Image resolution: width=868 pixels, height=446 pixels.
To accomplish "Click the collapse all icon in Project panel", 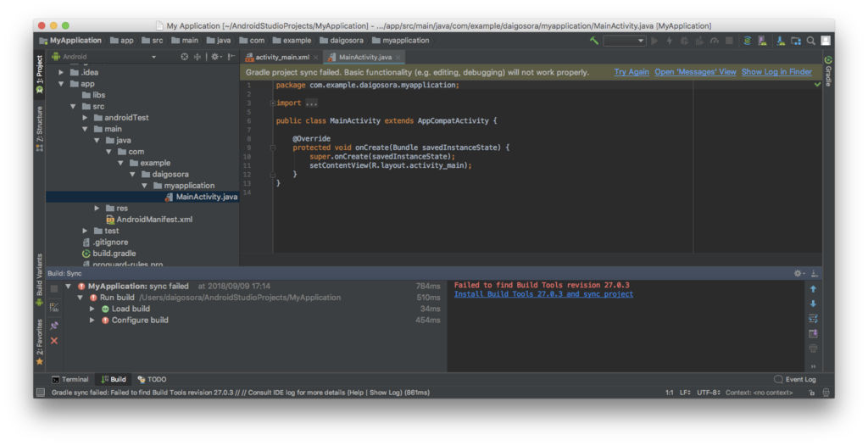I will pyautogui.click(x=197, y=57).
